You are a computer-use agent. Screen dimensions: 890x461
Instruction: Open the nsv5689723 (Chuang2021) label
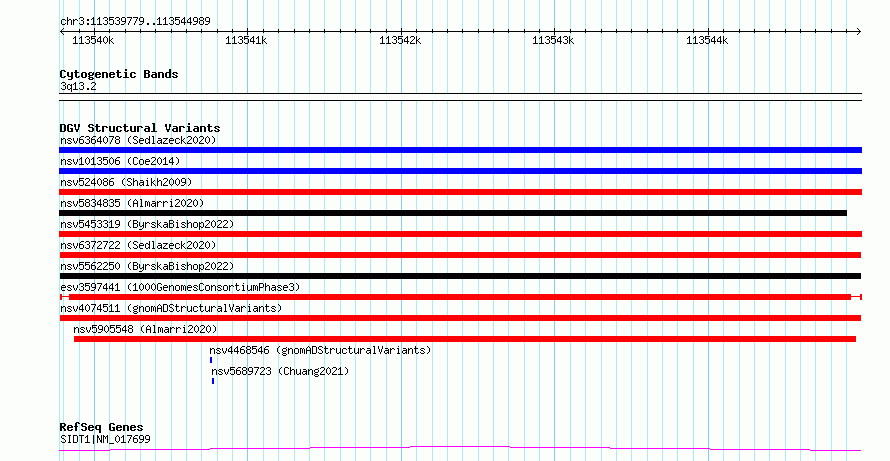coord(280,371)
